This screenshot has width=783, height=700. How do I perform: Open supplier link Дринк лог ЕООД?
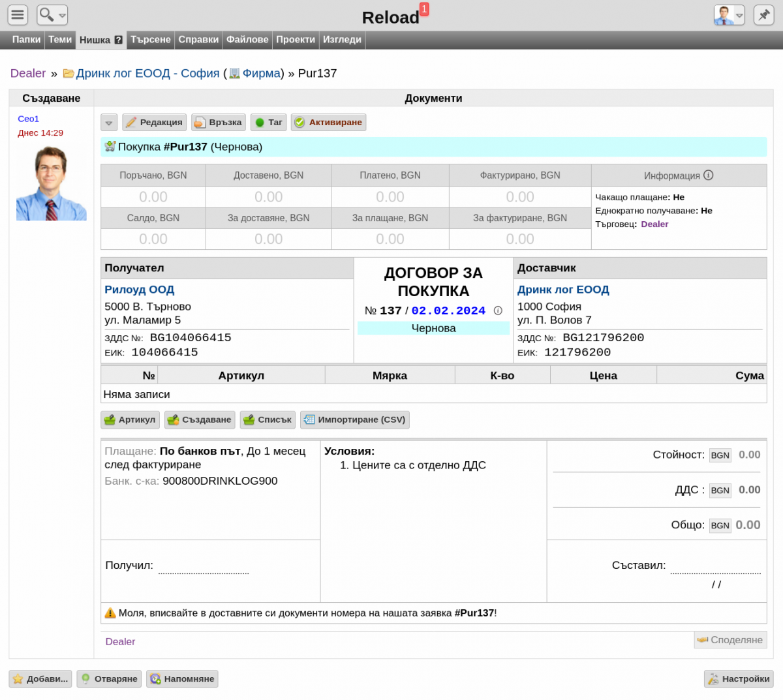coord(563,290)
